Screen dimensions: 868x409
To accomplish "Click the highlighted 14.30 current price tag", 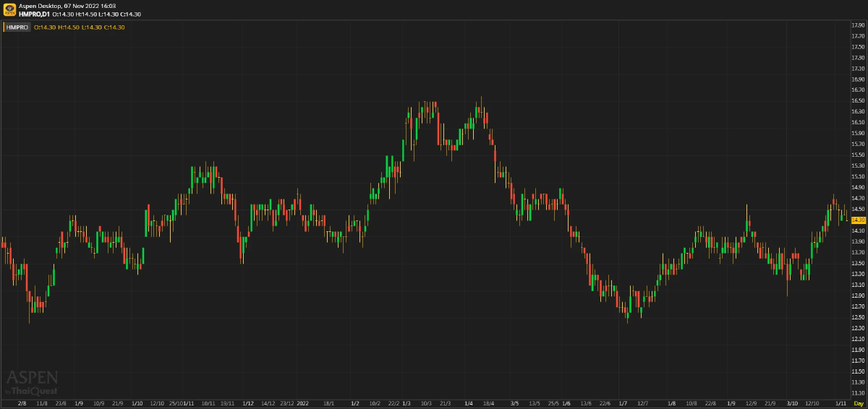I will (859, 220).
